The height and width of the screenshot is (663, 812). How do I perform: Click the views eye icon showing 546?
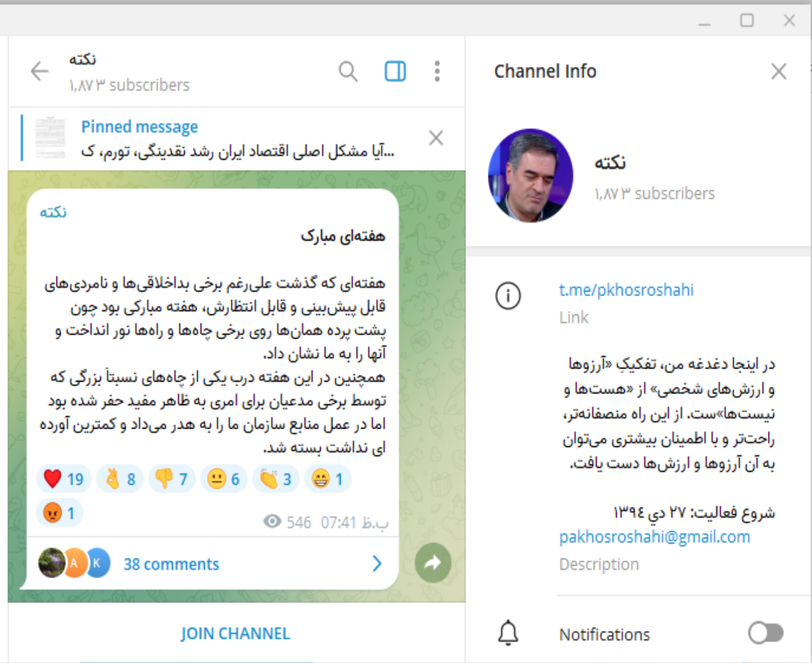click(x=271, y=522)
